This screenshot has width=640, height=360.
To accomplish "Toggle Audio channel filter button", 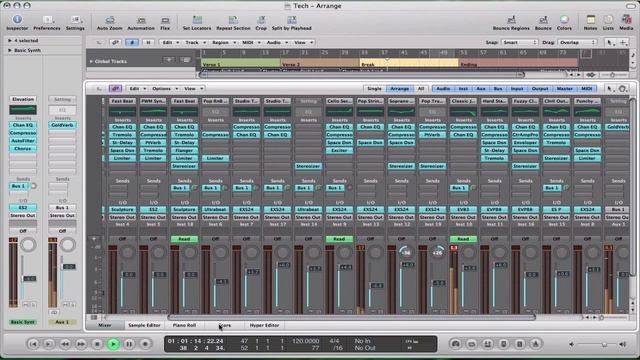I will point(443,89).
